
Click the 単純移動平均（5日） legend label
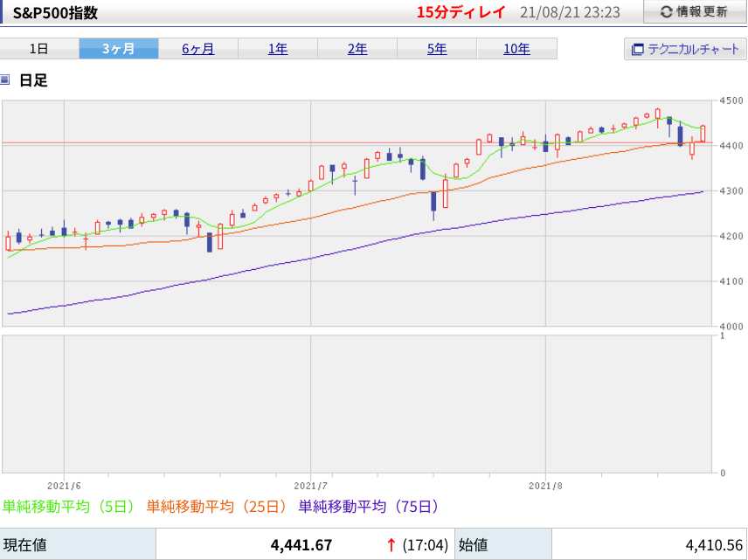pos(70,506)
